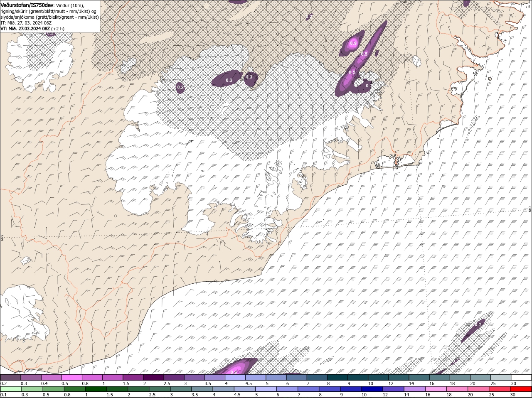Pick the bright pink 0.5–0.8 swatch in top legend row
Viewport: 532px width, 398px height.
[71, 378]
